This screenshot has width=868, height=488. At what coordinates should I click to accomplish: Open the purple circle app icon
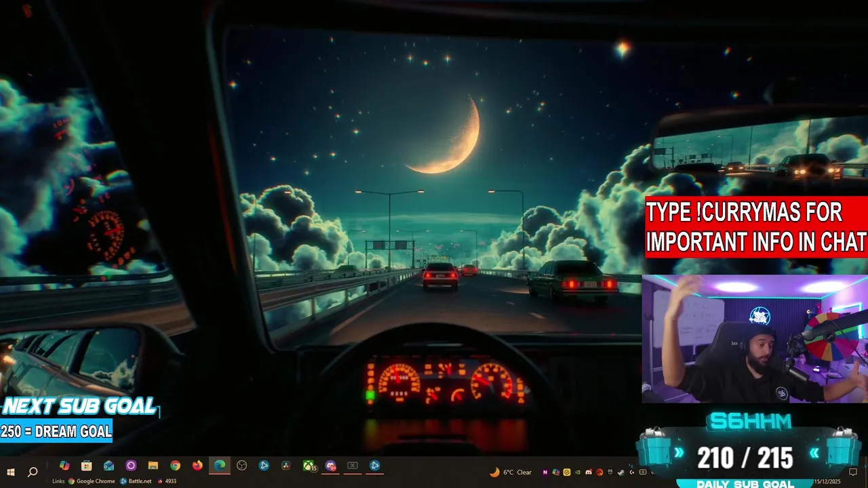click(x=131, y=466)
